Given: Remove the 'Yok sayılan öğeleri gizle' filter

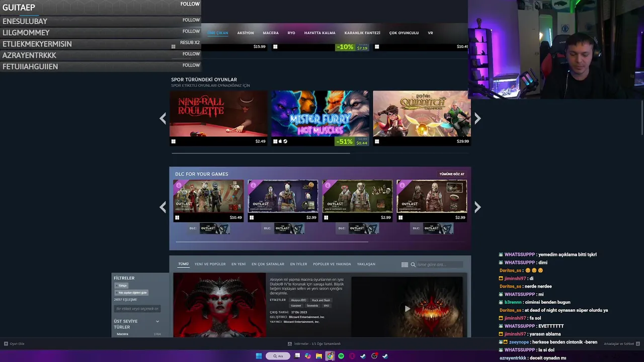Looking at the screenshot, I should click(131, 293).
